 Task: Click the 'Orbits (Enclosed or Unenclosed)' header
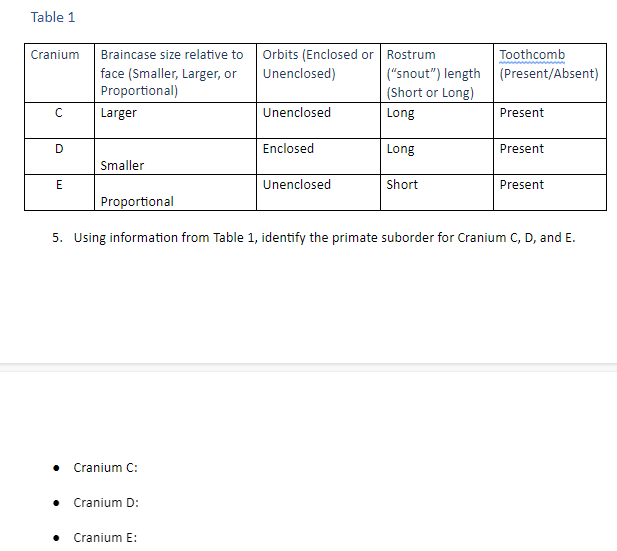point(318,73)
